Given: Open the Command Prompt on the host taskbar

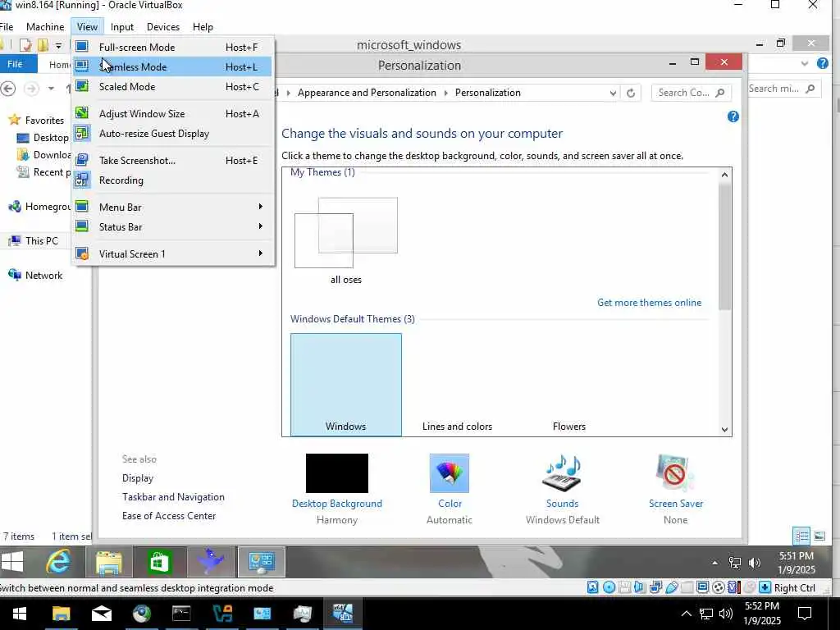Looking at the screenshot, I should click(181, 614).
